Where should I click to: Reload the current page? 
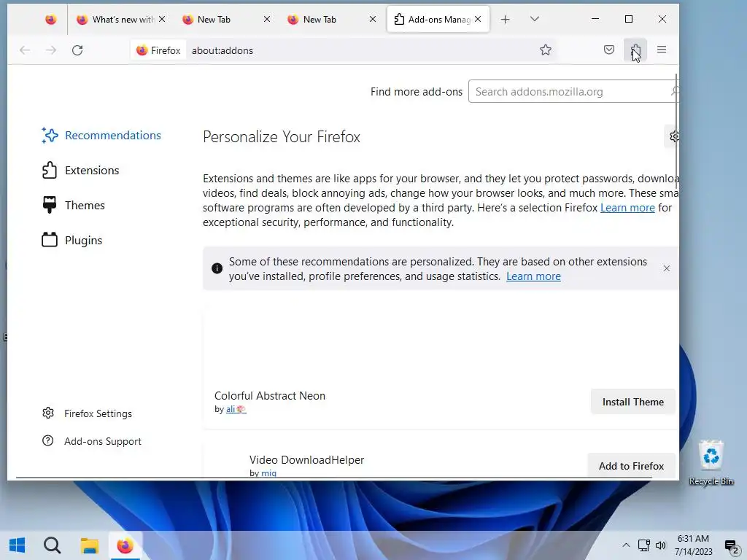(77, 50)
